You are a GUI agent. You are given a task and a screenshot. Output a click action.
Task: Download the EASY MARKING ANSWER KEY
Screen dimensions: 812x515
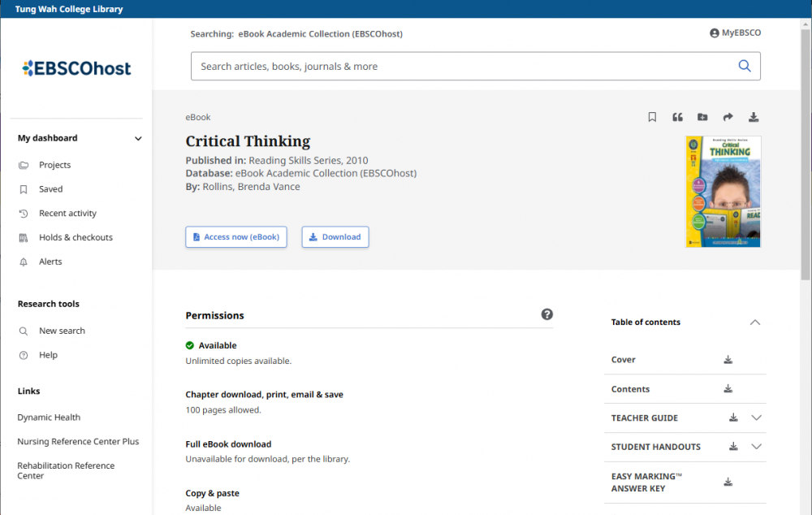click(728, 483)
